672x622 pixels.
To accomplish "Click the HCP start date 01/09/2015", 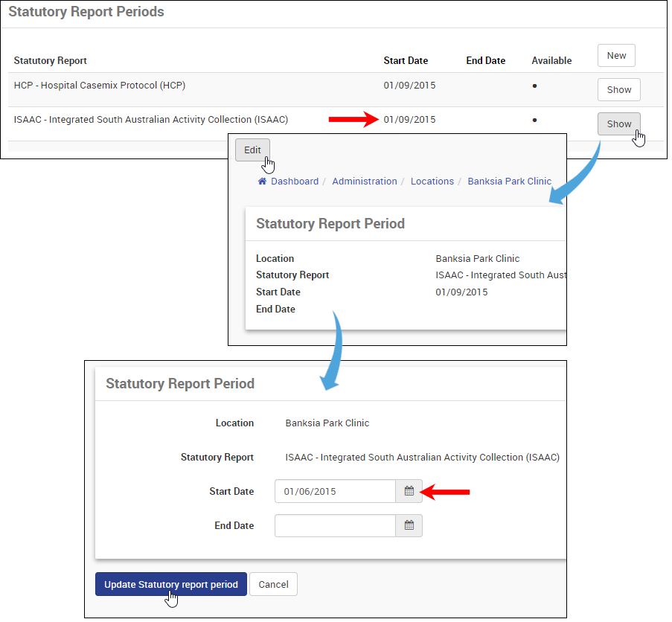I will tap(409, 86).
